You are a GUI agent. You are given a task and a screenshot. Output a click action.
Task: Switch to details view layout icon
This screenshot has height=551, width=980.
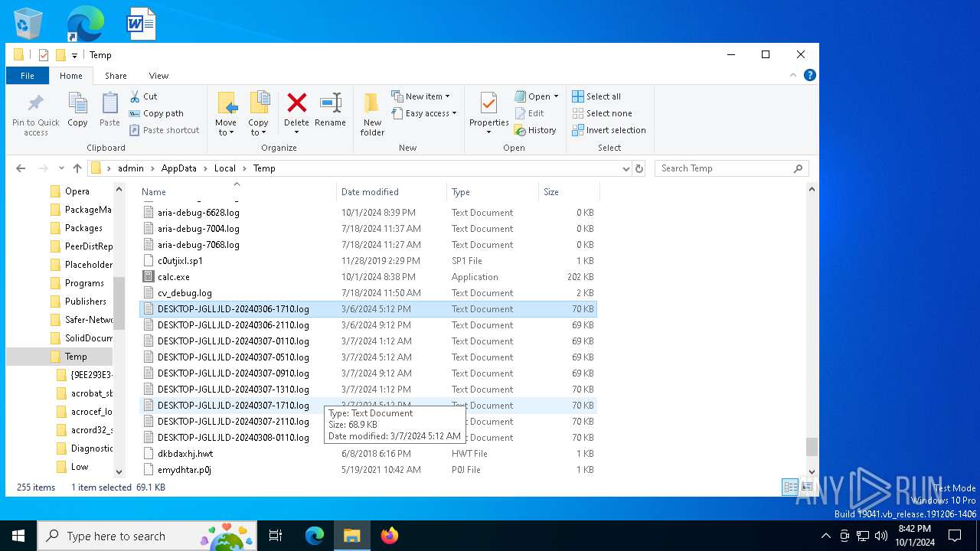[x=790, y=487]
